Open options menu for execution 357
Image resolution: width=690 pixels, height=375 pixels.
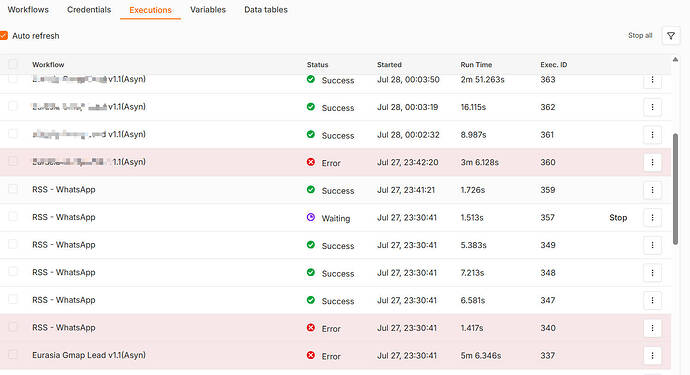652,217
